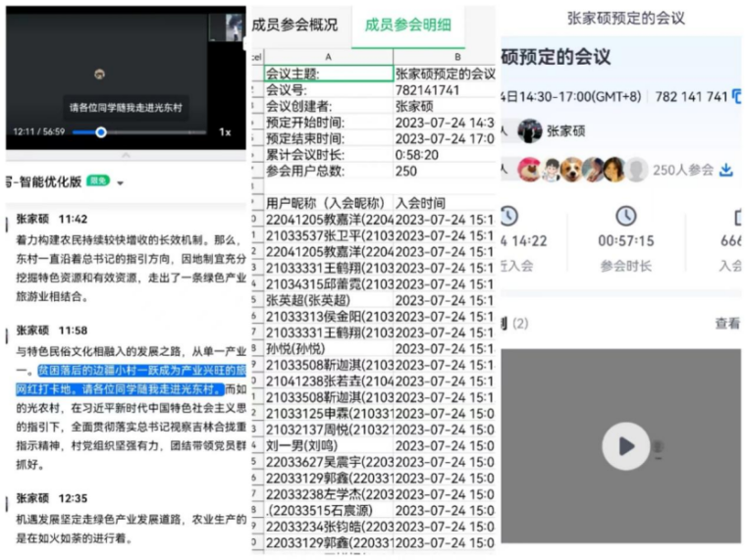747x560 pixels.
Task: Click the clock icon above 14:22 entry time
Action: click(507, 217)
